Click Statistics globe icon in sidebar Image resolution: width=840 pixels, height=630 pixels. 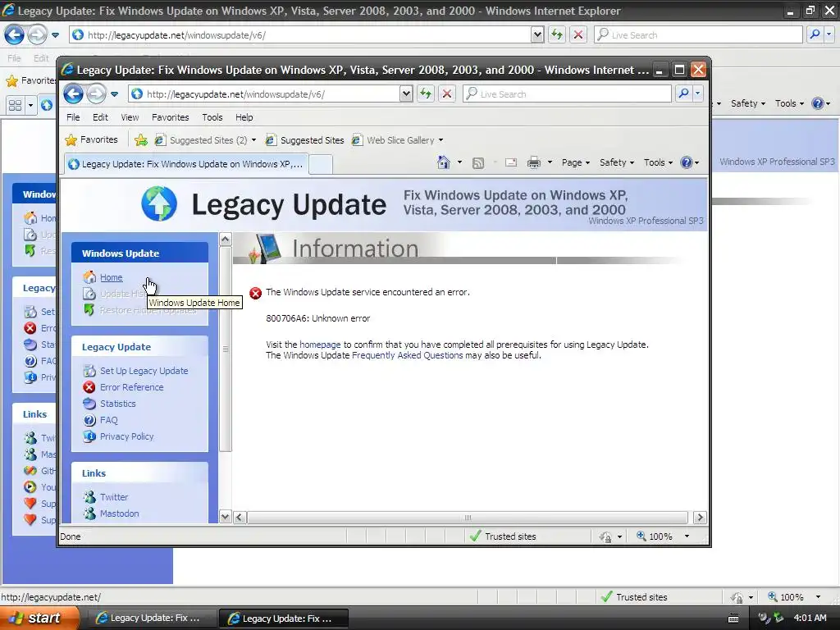(89, 404)
